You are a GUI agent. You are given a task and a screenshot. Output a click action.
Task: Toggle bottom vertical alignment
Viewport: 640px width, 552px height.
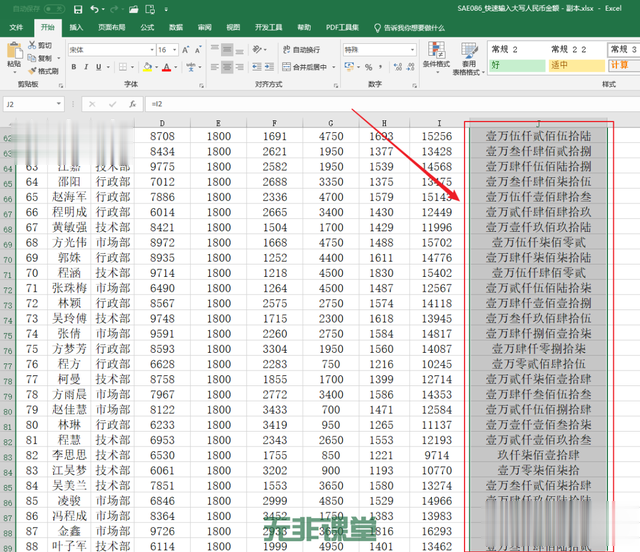point(240,50)
